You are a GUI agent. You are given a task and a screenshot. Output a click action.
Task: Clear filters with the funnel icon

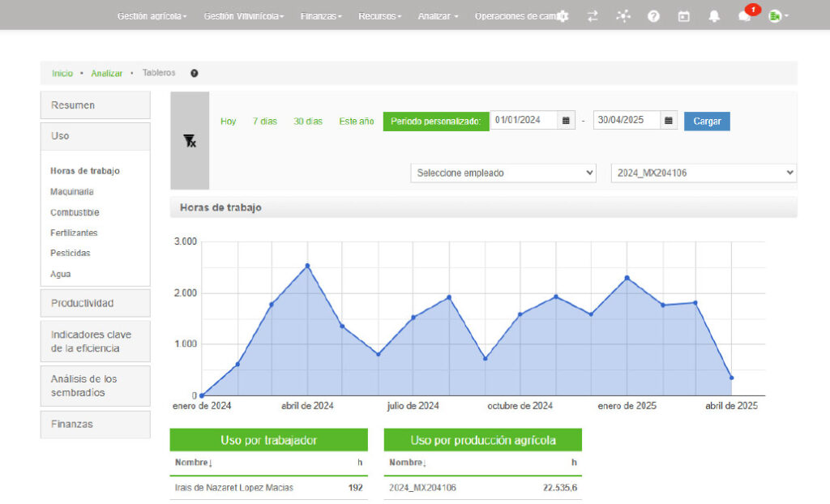pos(190,141)
